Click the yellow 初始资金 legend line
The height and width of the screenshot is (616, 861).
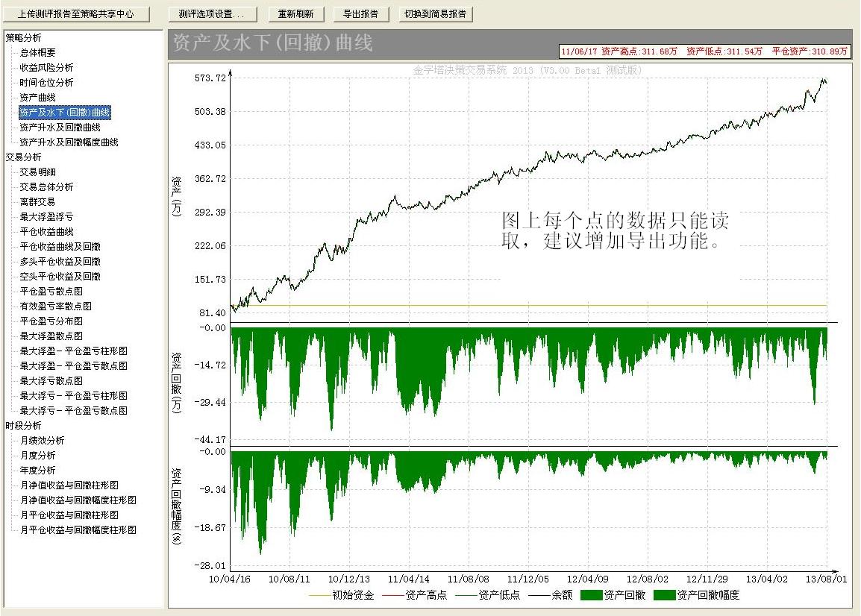319,595
